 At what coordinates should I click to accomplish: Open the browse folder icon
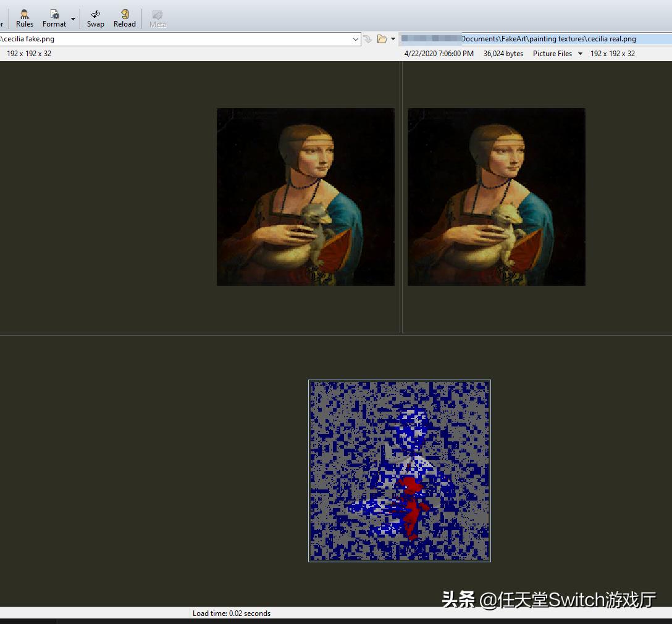(382, 40)
